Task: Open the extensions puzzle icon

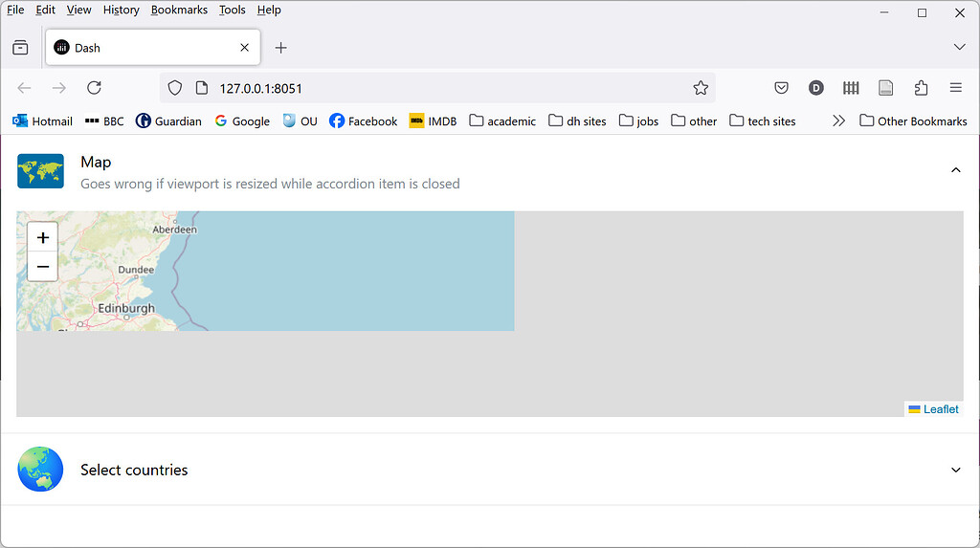Action: (x=921, y=88)
